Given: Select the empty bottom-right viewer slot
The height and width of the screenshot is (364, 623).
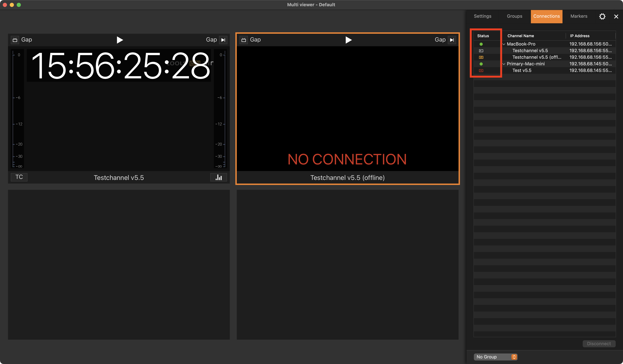Looking at the screenshot, I should coord(347,265).
